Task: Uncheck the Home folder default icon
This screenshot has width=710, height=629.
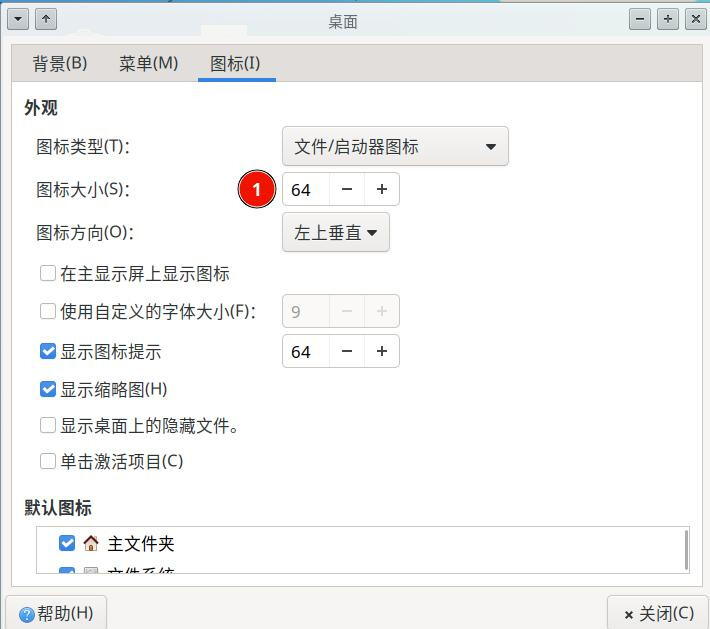Action: pos(67,544)
